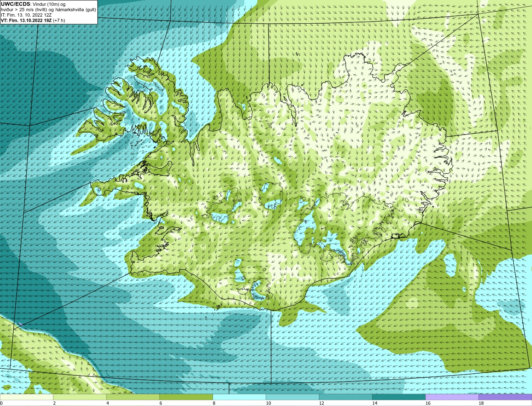Screen dimensions: 532x406
Task: Click the legend scale label '6'
Action: [x=161, y=403]
